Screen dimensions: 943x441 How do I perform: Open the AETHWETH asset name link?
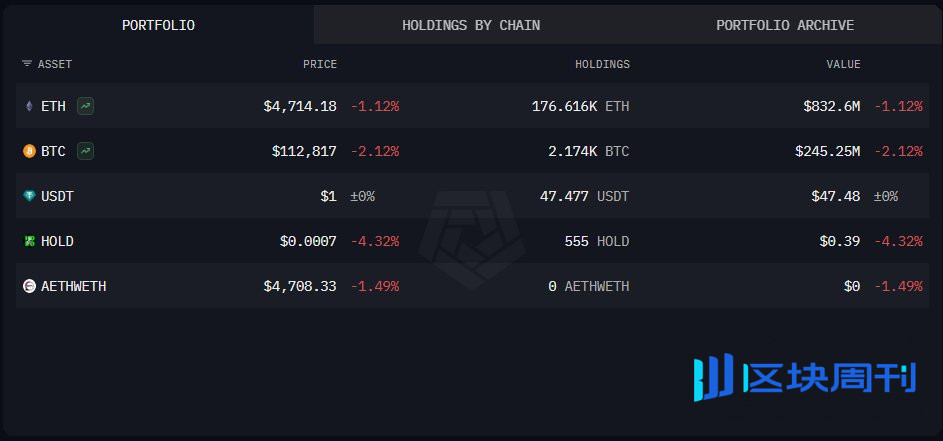[73, 286]
